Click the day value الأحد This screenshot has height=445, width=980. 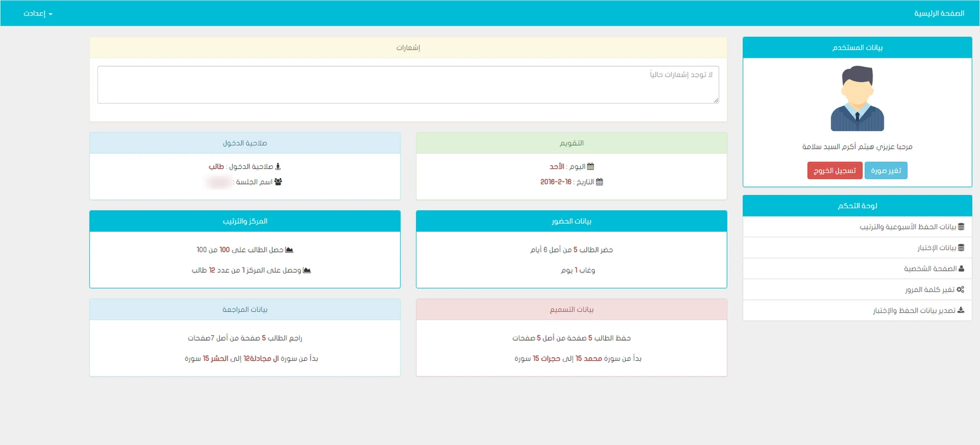(x=557, y=167)
